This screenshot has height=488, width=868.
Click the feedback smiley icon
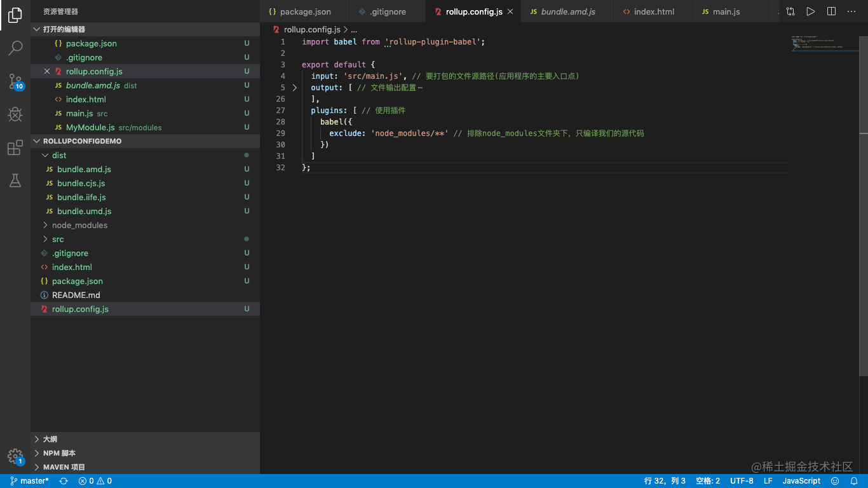pos(835,481)
